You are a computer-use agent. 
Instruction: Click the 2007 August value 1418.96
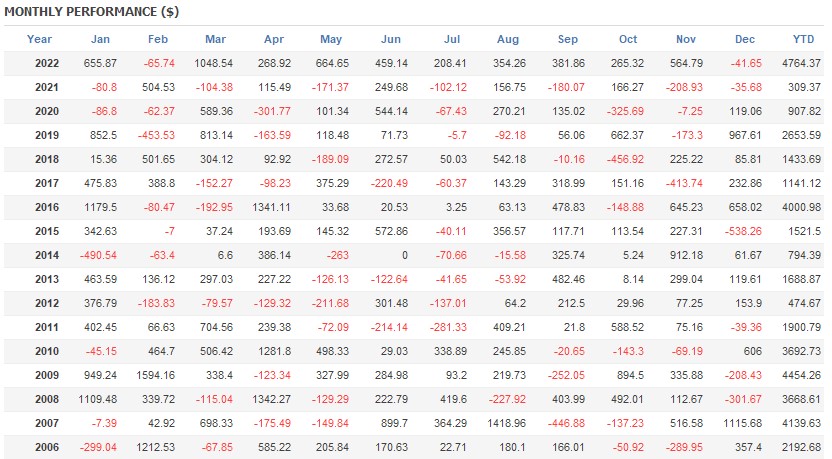(506, 423)
